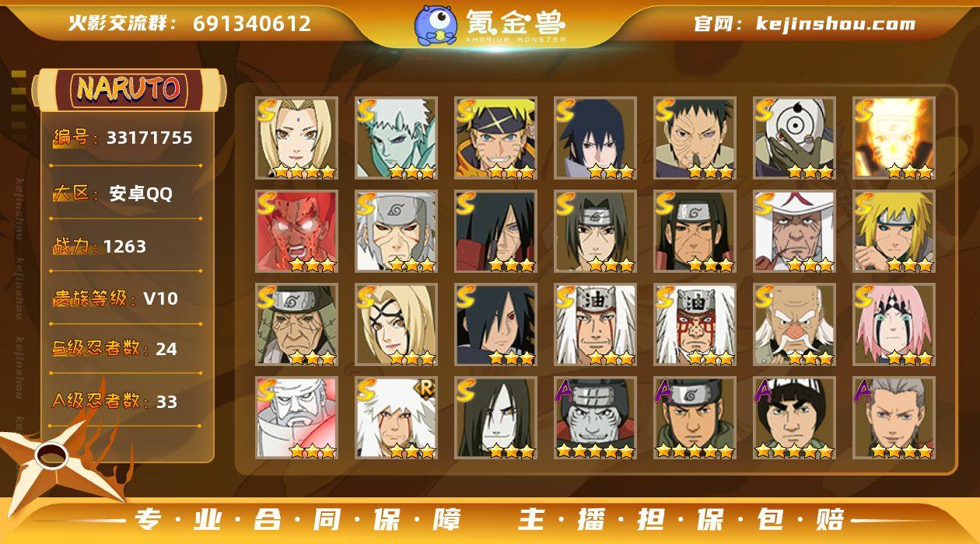Image resolution: width=980 pixels, height=544 pixels.
Task: Click the A-rank Kakuzu masked ninja portrait
Action: pyautogui.click(x=595, y=418)
